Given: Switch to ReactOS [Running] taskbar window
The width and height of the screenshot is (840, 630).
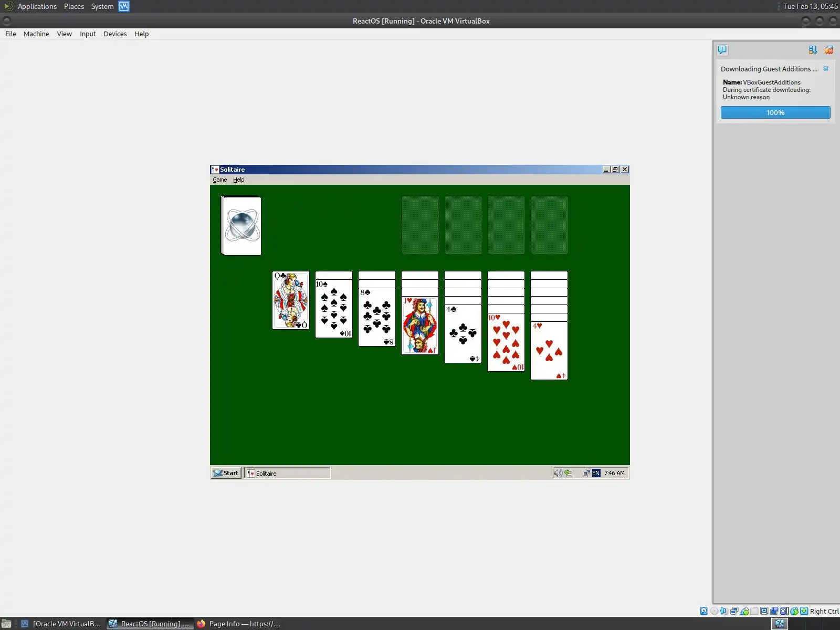Looking at the screenshot, I should point(150,624).
